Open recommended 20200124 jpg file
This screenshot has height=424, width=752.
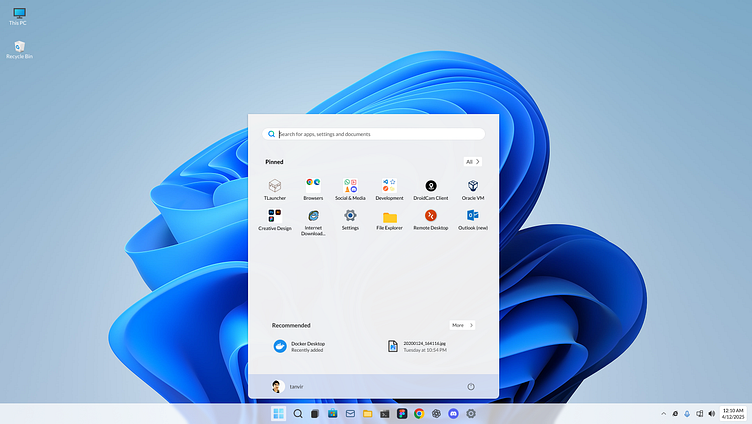418,346
